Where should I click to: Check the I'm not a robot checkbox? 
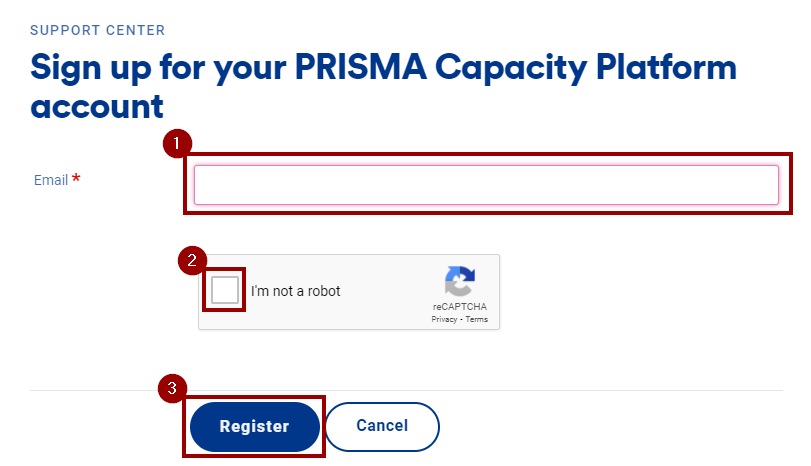pos(225,291)
